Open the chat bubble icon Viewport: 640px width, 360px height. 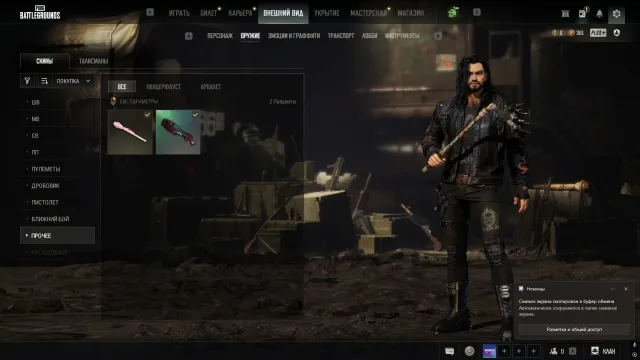[449, 351]
